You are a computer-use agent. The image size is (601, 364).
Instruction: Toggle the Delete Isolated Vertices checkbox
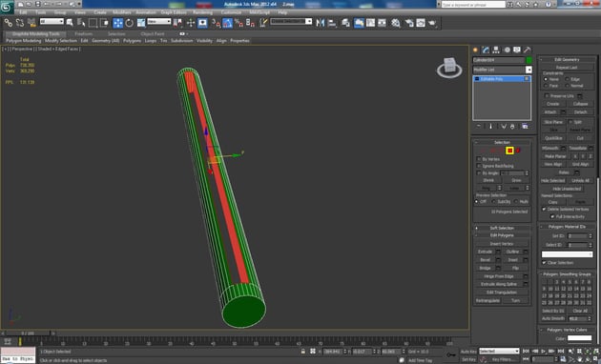(544, 209)
